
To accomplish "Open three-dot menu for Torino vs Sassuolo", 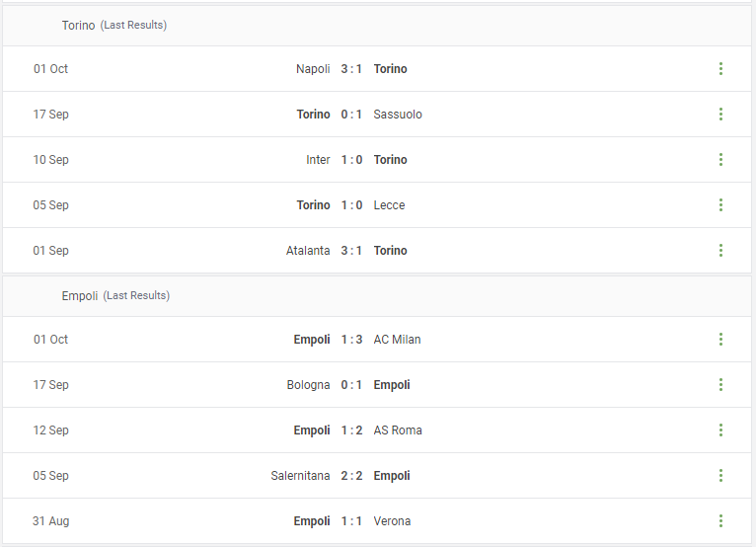I will (720, 114).
